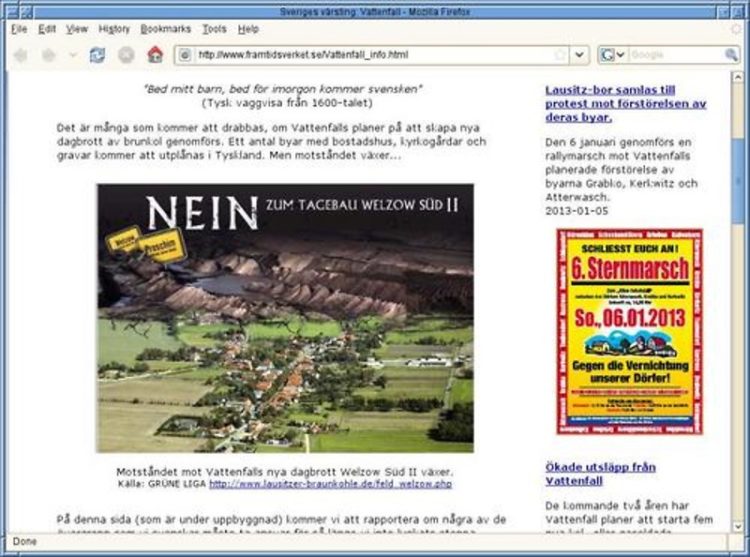Click in the Google search field
Screen dimensions: 750x557
670,54
